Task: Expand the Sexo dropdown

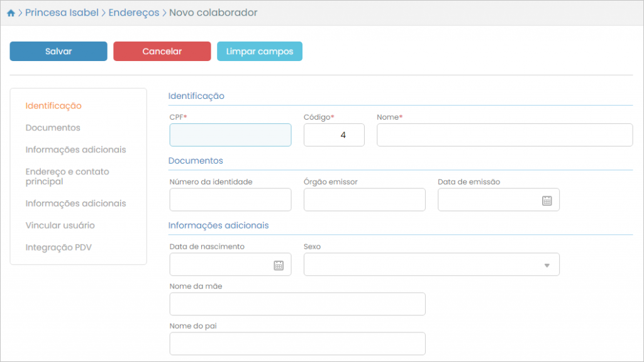Action: (x=547, y=265)
